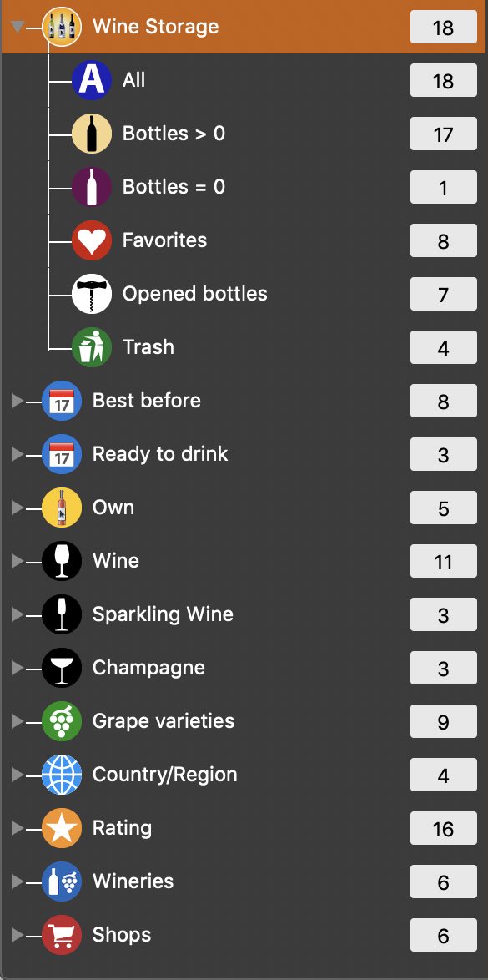Click the globe Country/Region icon
The width and height of the screenshot is (488, 980).
[x=62, y=775]
